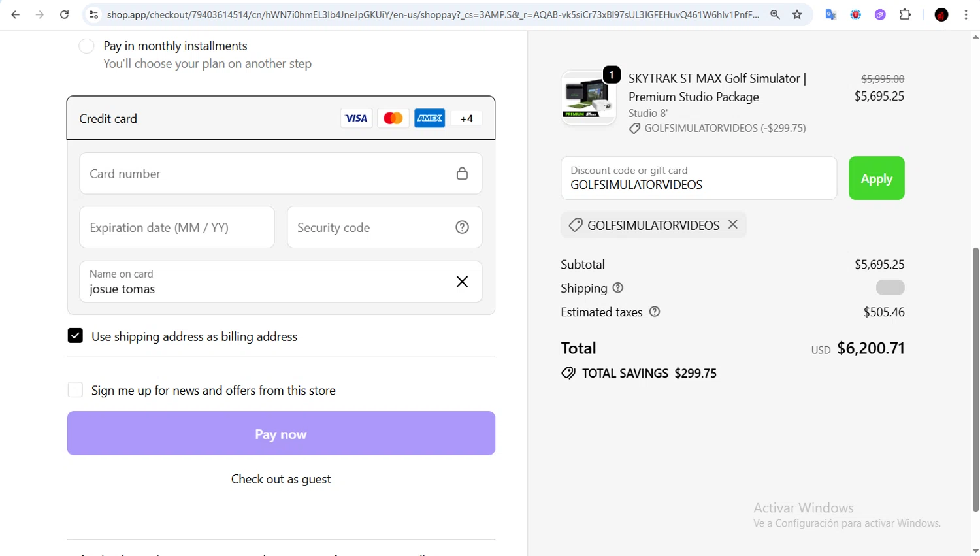Show the +4 additional card types

[x=466, y=118]
